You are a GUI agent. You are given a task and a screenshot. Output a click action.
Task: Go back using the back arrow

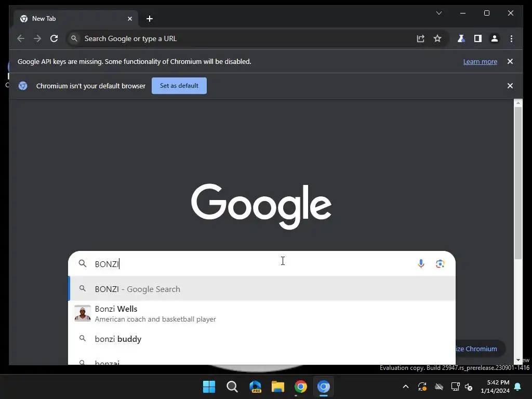(21, 38)
